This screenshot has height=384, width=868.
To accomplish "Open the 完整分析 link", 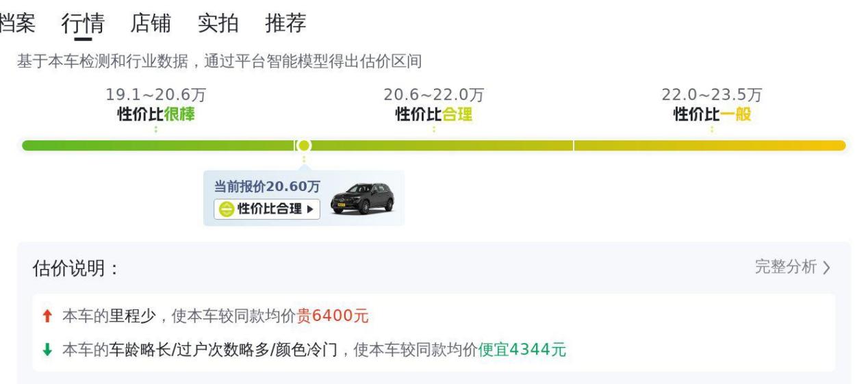I will [785, 268].
